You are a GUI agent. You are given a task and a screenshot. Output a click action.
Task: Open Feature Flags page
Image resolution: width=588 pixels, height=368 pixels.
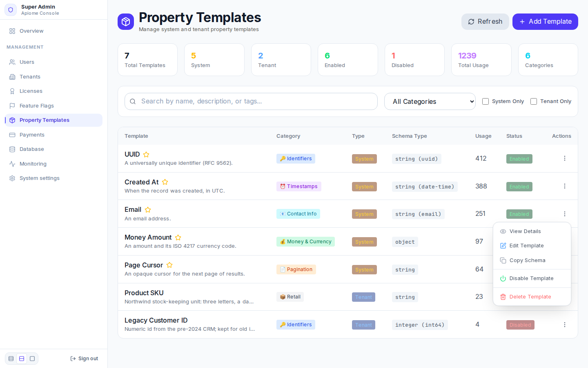pyautogui.click(x=53, y=106)
